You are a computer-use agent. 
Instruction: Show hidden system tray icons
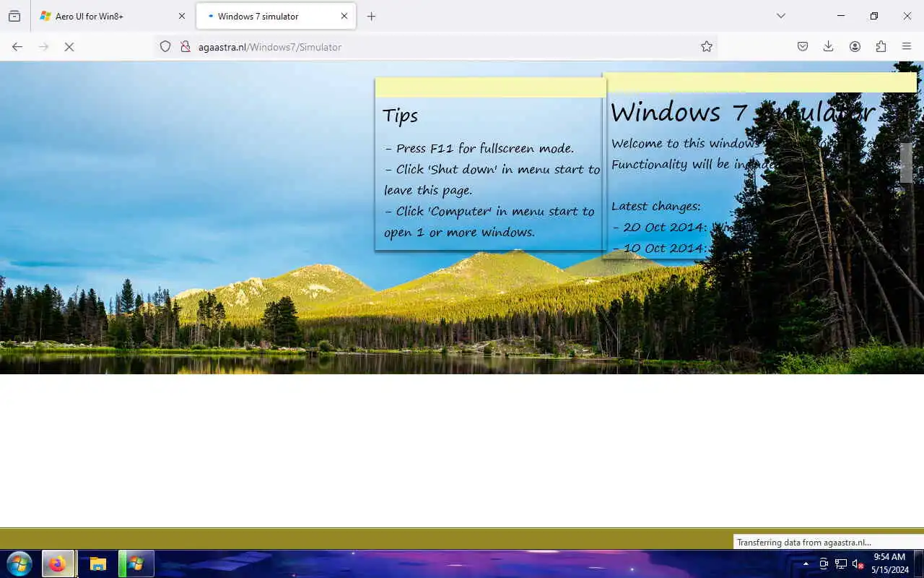pos(806,564)
